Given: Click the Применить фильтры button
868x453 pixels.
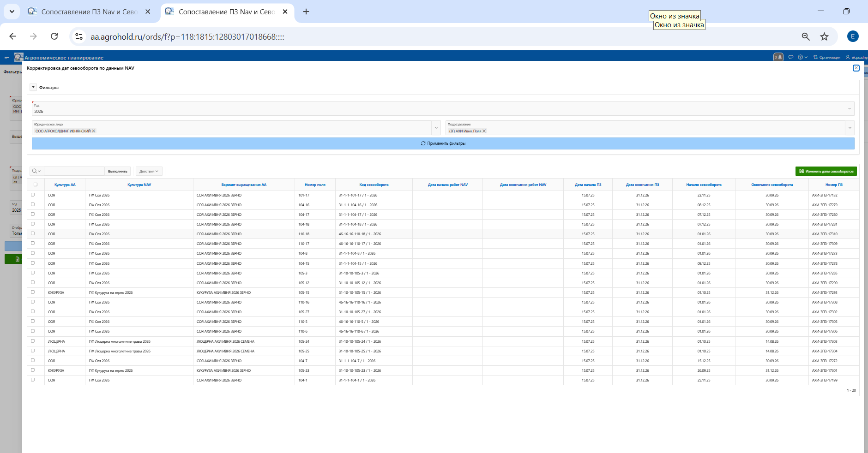Looking at the screenshot, I should coord(443,143).
